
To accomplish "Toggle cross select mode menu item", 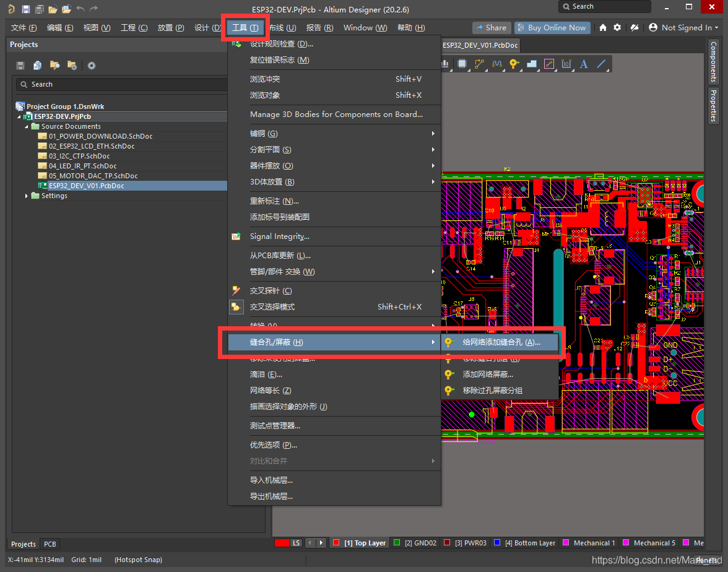I will 334,307.
